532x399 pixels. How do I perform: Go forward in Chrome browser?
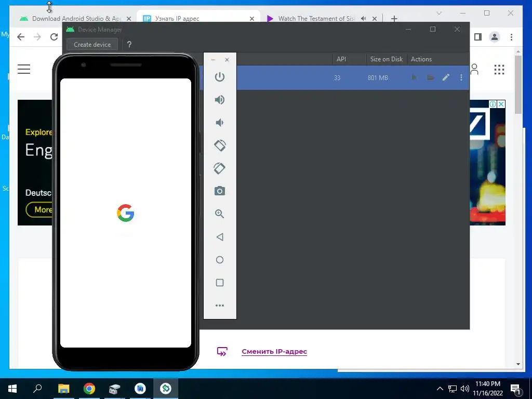click(37, 37)
